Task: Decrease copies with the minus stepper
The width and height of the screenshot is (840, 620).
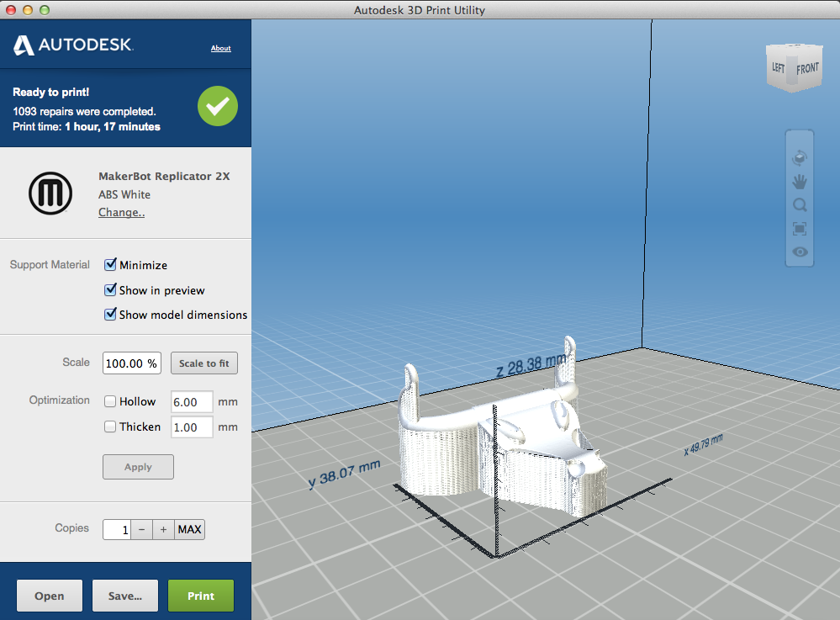Action: tap(143, 529)
